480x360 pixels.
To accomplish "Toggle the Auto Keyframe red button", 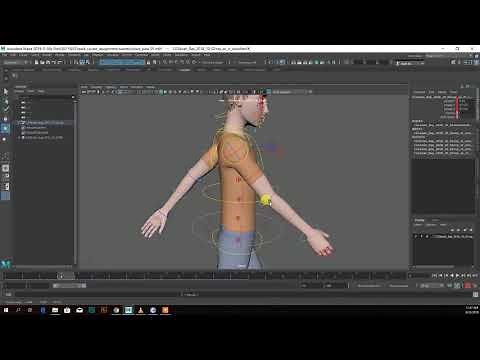I will click(x=468, y=286).
